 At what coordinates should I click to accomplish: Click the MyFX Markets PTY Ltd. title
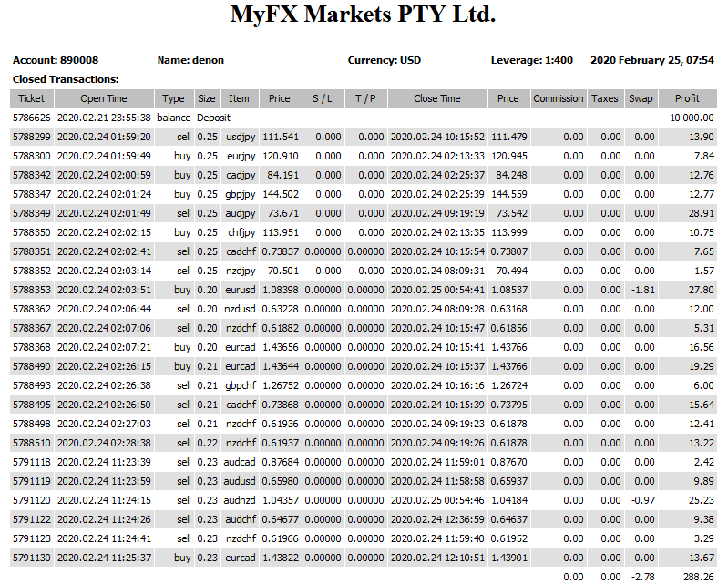click(364, 15)
